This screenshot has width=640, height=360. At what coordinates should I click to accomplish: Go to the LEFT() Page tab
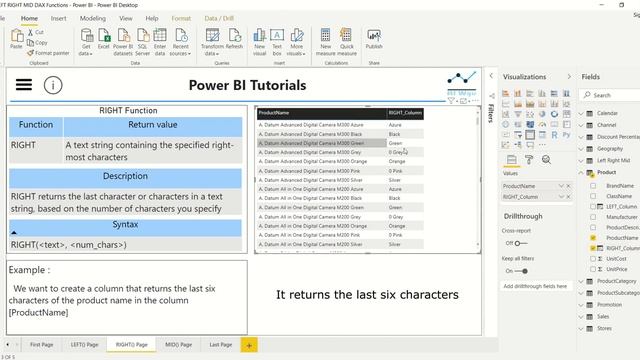84,344
